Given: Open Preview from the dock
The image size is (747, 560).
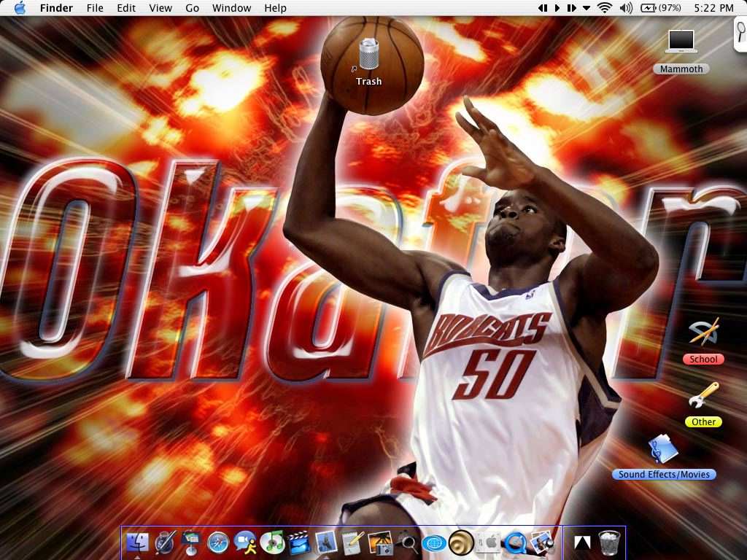Looking at the screenshot, I should coord(543,542).
